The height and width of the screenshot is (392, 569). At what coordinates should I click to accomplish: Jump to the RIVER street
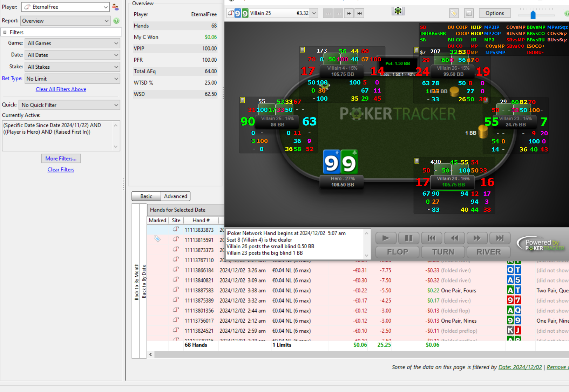(x=489, y=252)
